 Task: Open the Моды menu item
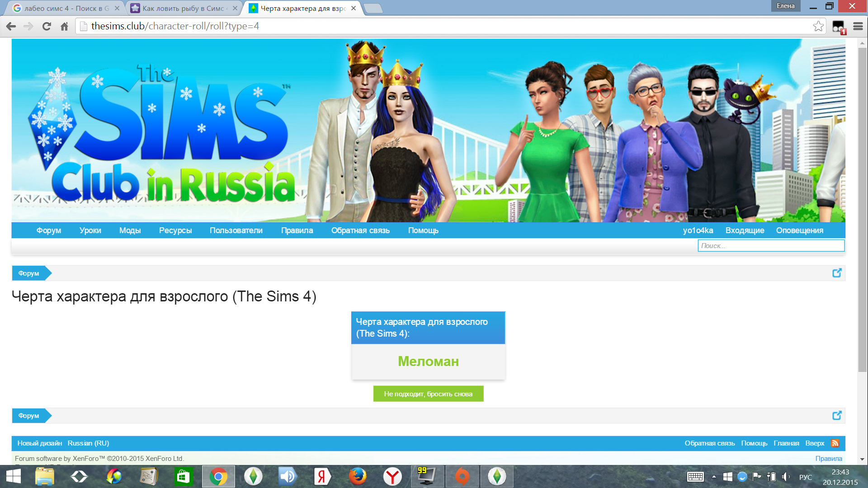click(130, 230)
